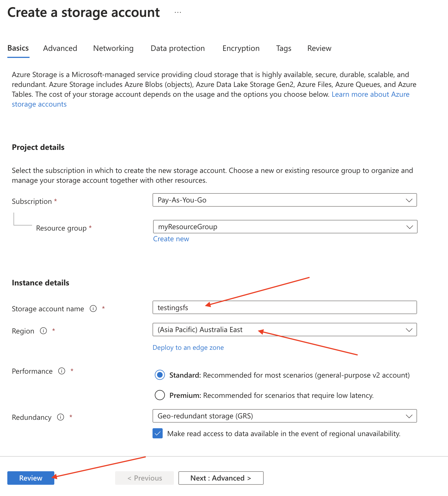This screenshot has width=448, height=496.
Task: Click the Instance details heading
Action: tap(41, 283)
